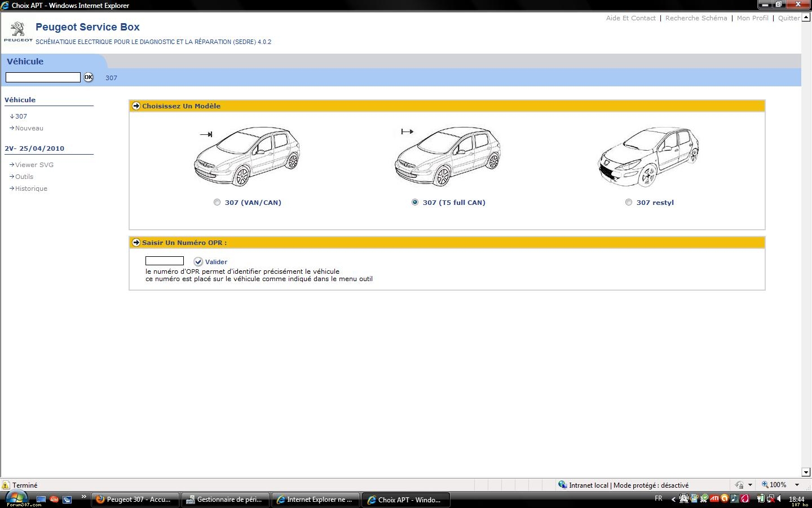Click the 307 breadcrumb in blue bar
Image resolution: width=812 pixels, height=508 pixels.
[111, 78]
